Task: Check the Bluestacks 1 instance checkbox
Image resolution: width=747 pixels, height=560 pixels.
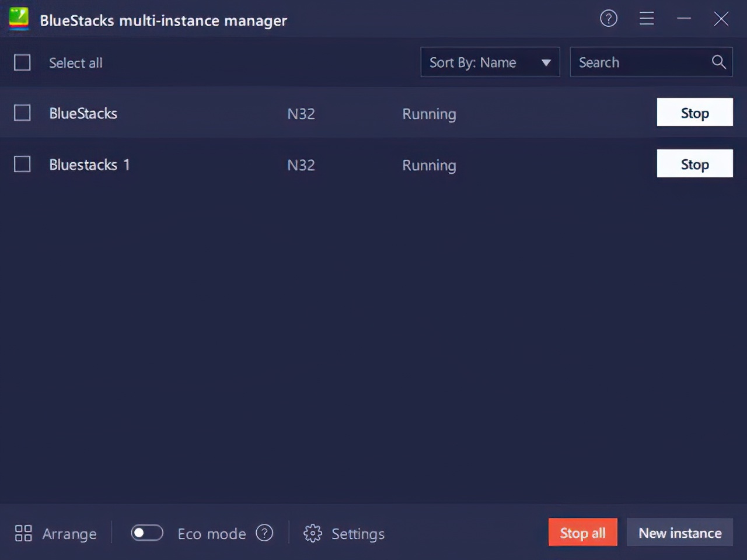Action: (22, 164)
